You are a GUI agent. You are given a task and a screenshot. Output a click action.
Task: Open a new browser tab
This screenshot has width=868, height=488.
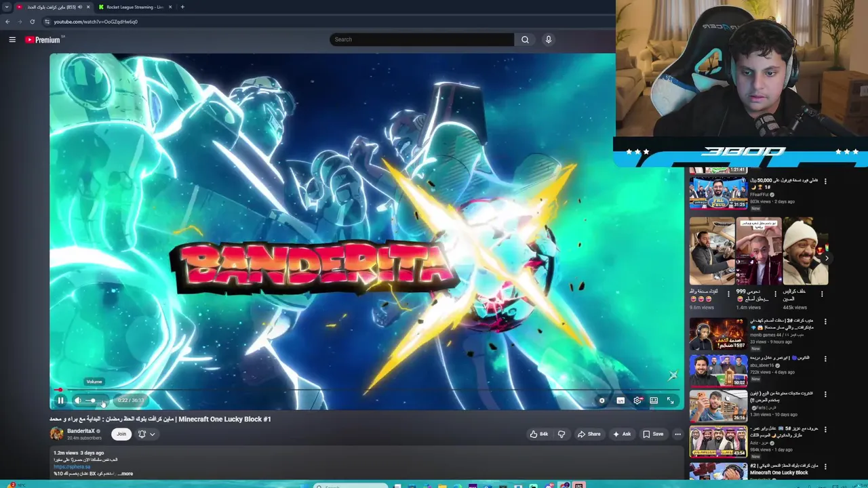click(182, 7)
